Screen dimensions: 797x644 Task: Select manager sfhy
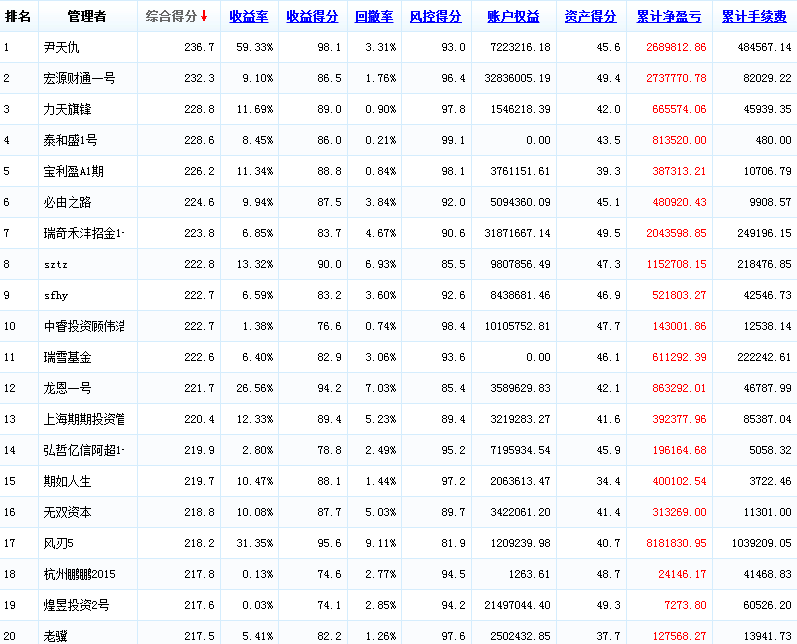click(x=55, y=295)
